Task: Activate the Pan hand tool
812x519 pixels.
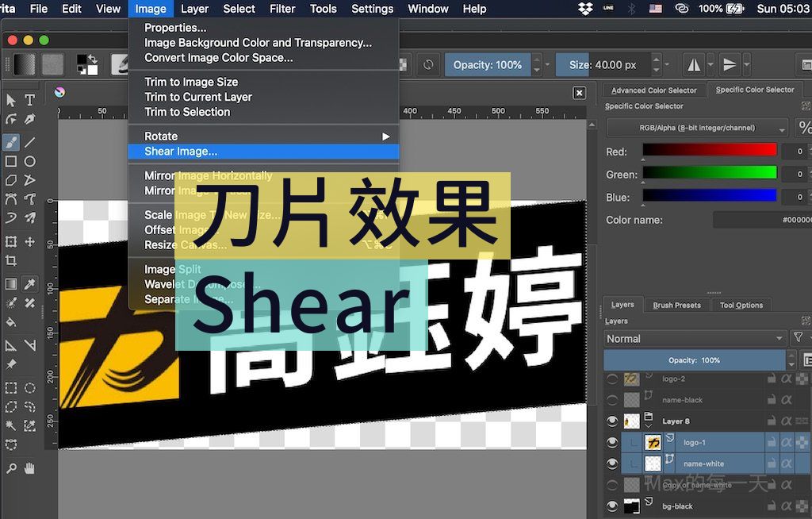Action: tap(30, 468)
